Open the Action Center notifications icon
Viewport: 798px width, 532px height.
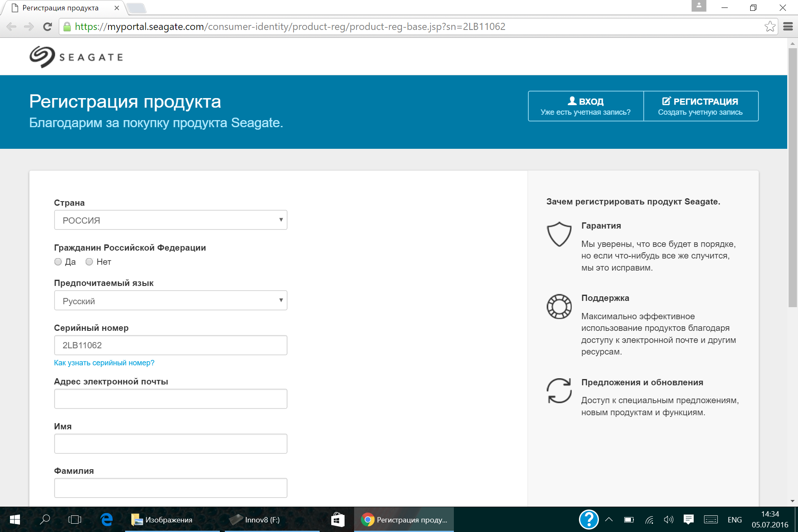689,520
